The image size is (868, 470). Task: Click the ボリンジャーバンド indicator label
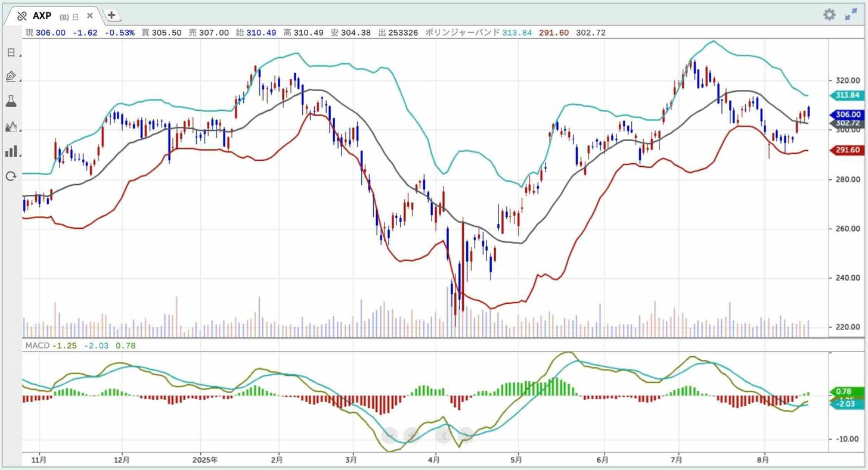click(x=462, y=33)
